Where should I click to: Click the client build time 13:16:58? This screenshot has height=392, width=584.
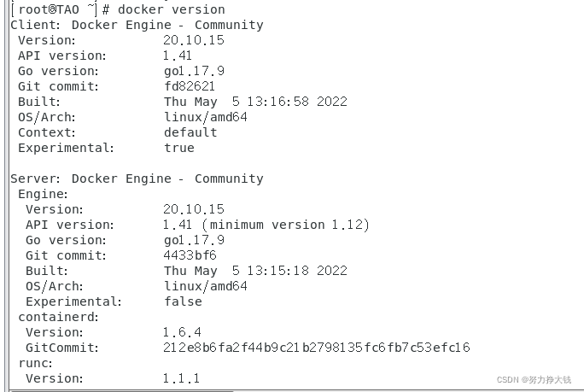268,102
